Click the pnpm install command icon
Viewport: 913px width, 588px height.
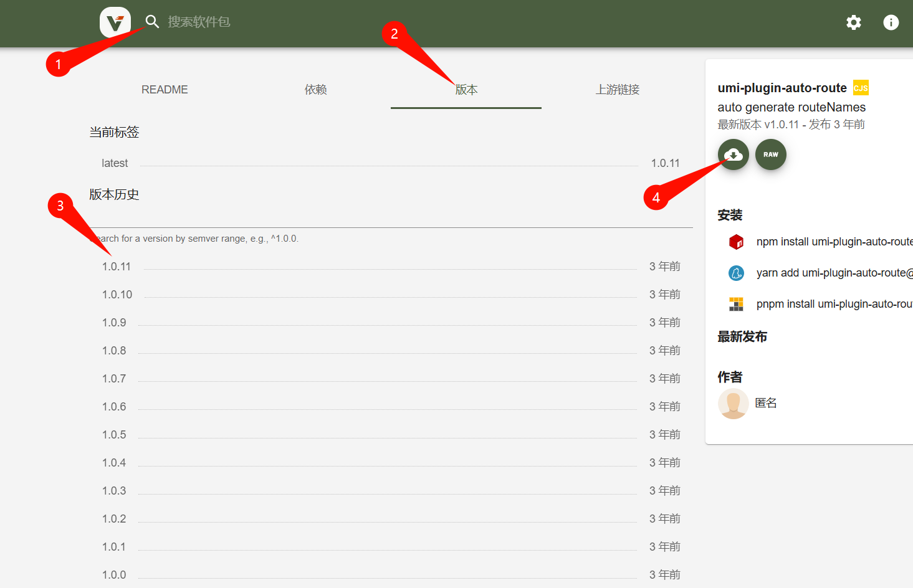tap(736, 304)
